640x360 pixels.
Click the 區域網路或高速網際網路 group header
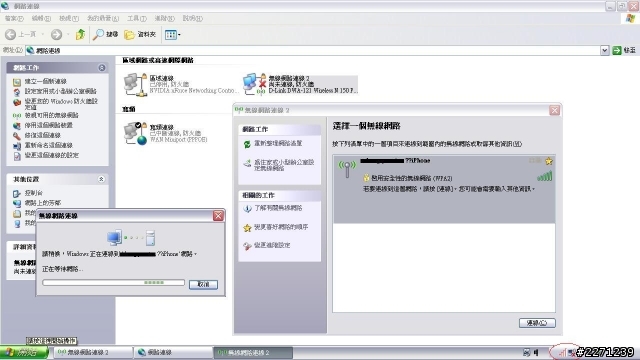tap(158, 60)
